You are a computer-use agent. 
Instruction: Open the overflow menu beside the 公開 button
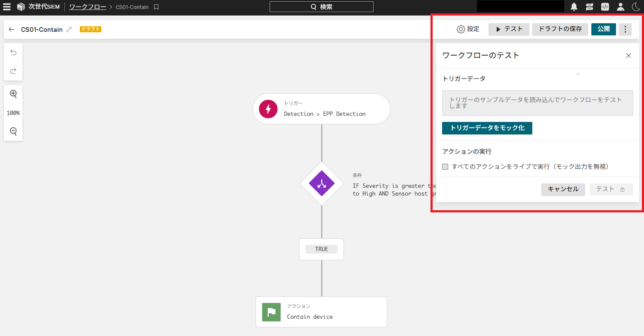click(625, 29)
